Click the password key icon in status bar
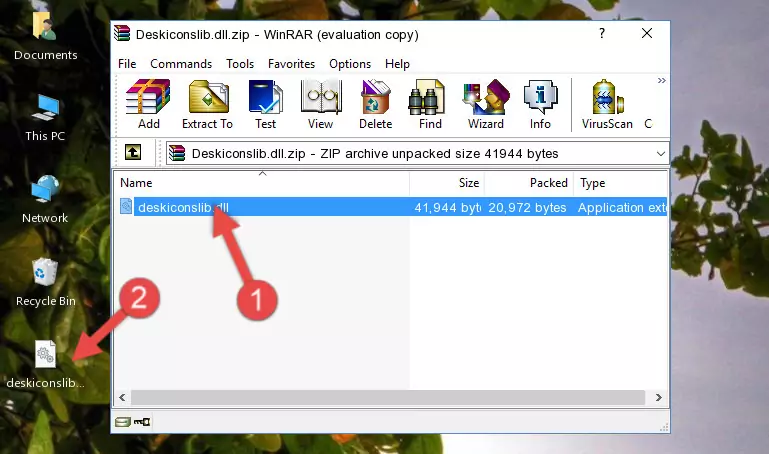Viewport: 769px width, 454px height. 142,422
